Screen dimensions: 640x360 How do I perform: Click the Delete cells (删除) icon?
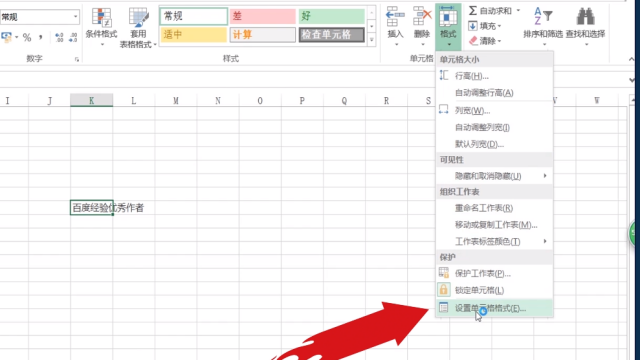click(x=422, y=17)
